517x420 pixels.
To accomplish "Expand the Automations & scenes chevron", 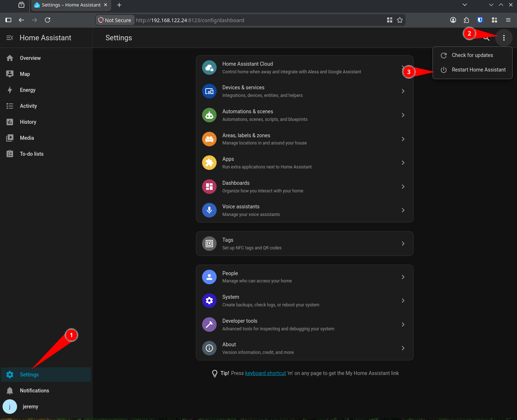I will click(x=403, y=115).
